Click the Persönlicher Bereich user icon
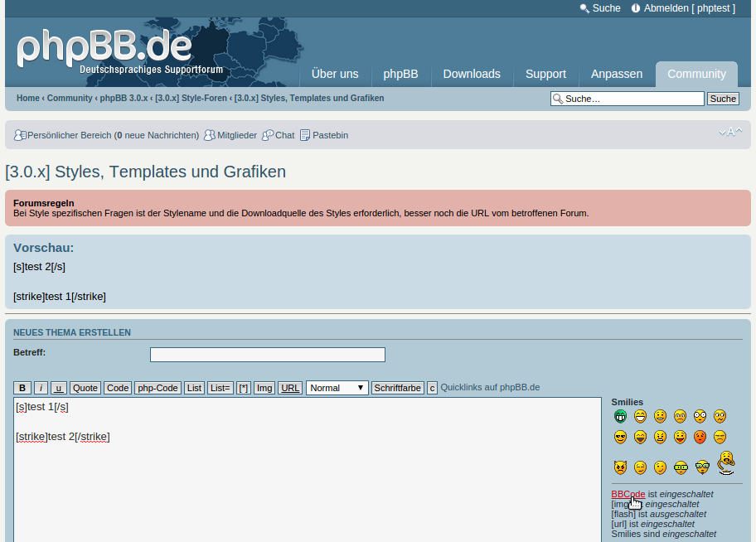Image resolution: width=756 pixels, height=542 pixels. coord(20,135)
